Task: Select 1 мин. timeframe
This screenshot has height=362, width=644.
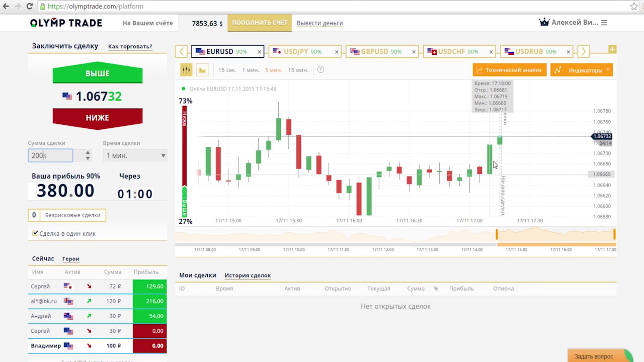Action: point(251,70)
